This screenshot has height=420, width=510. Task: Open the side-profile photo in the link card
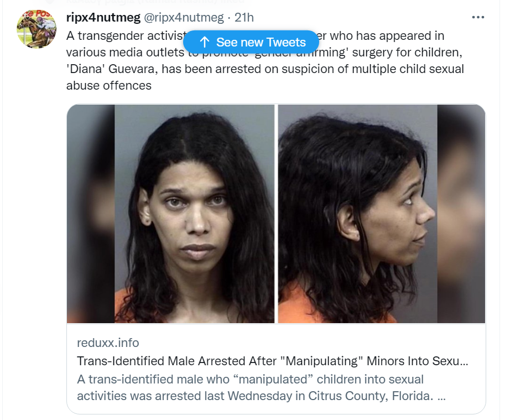tap(358, 214)
